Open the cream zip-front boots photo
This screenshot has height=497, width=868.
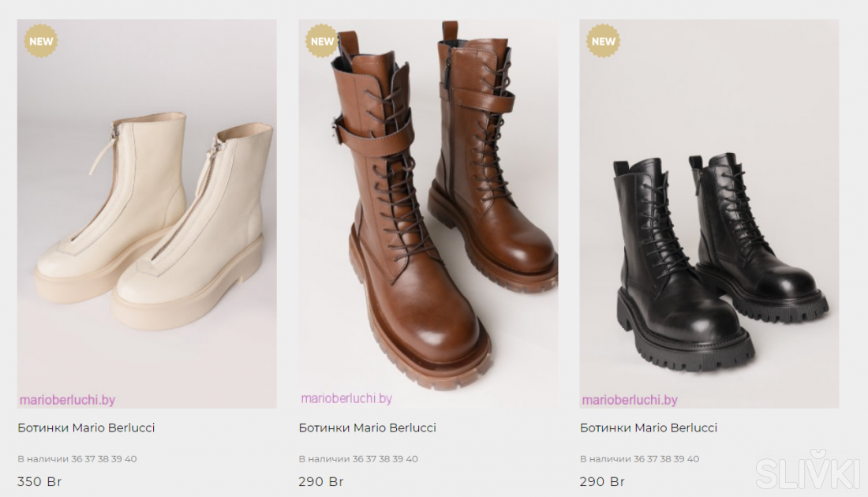[x=147, y=221]
